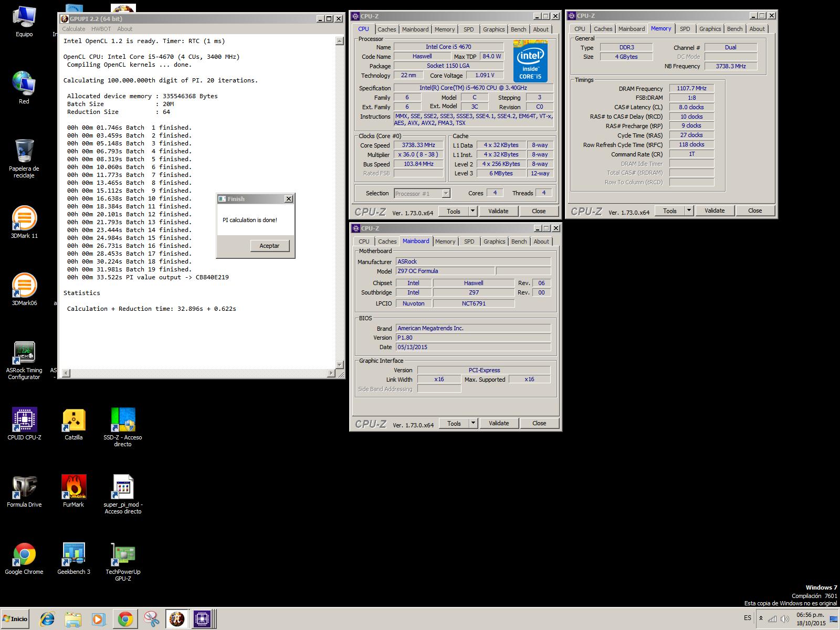Click Aceptar in the Finish dialog
The width and height of the screenshot is (840, 630).
[x=269, y=246]
